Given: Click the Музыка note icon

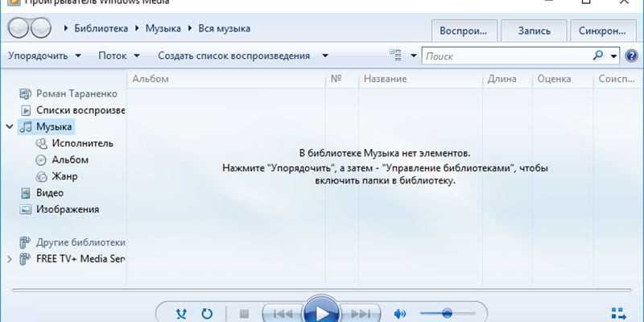Looking at the screenshot, I should (26, 126).
